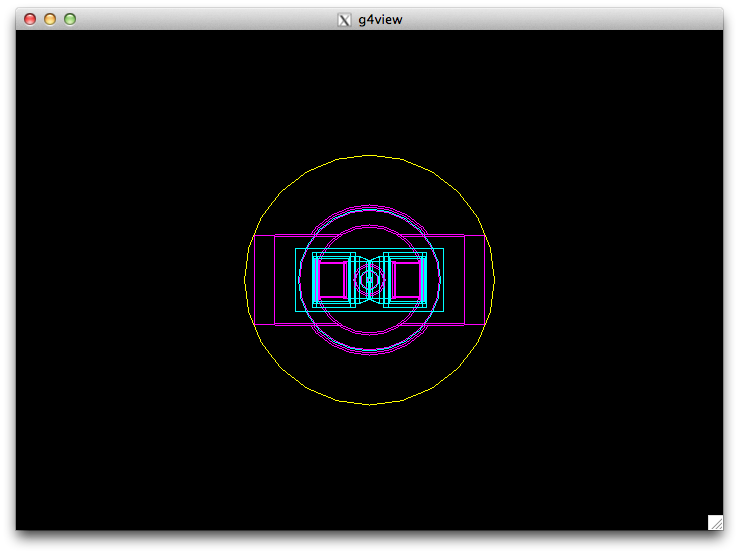Click the cyan rectangle's bottom-left corner
This screenshot has width=739, height=554.
295,311
